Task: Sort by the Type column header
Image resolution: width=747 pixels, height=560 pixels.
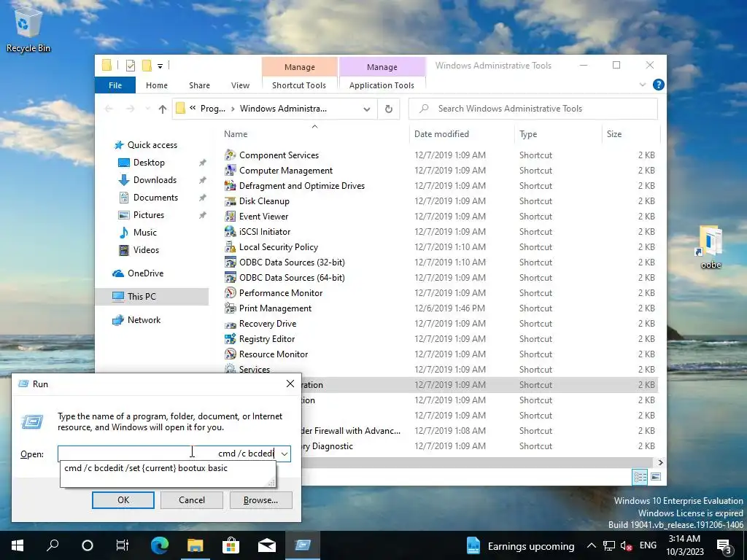Action: point(528,134)
